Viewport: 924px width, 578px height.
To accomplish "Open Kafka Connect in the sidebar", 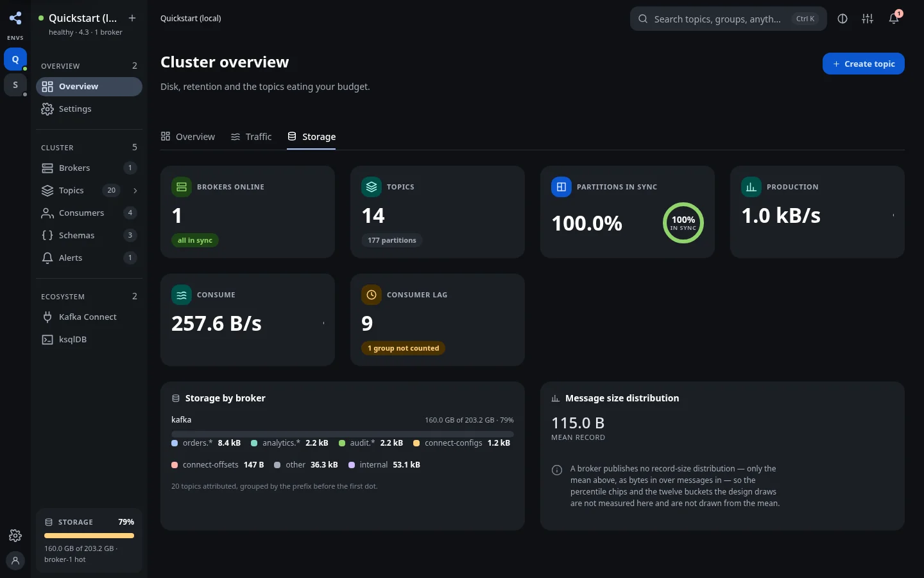I will coord(89,317).
